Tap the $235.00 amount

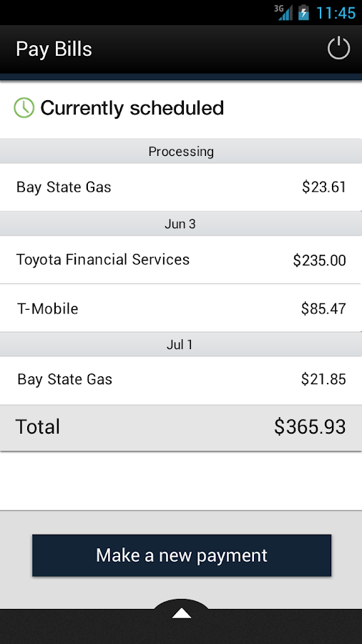(x=319, y=260)
